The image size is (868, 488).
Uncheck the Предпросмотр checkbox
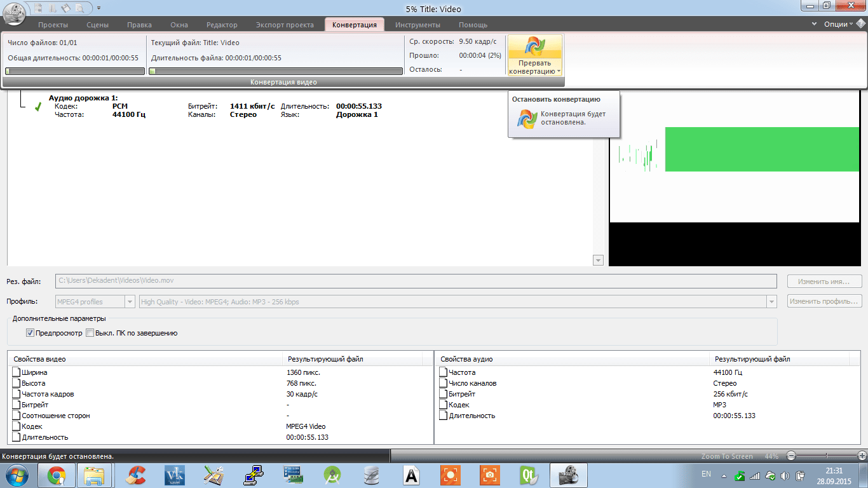[x=30, y=333]
